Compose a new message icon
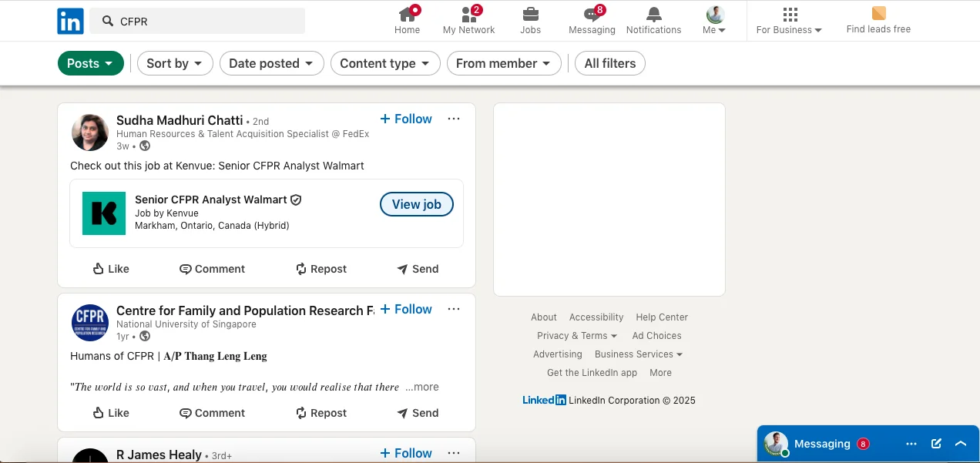The height and width of the screenshot is (463, 980). pos(936,444)
